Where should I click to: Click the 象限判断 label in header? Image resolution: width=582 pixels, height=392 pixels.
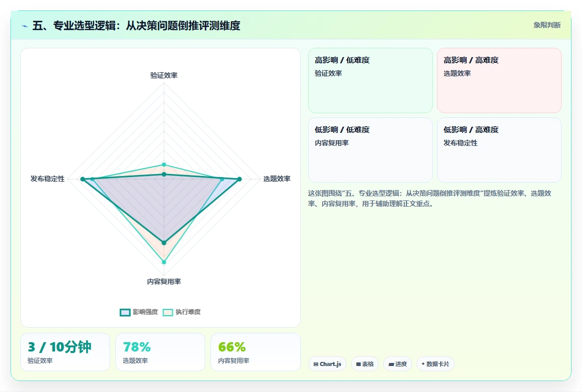click(x=547, y=25)
